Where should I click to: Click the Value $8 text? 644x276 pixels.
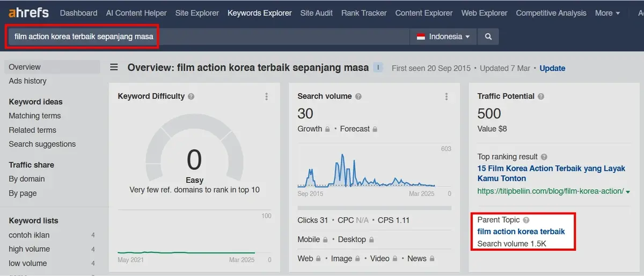(492, 129)
